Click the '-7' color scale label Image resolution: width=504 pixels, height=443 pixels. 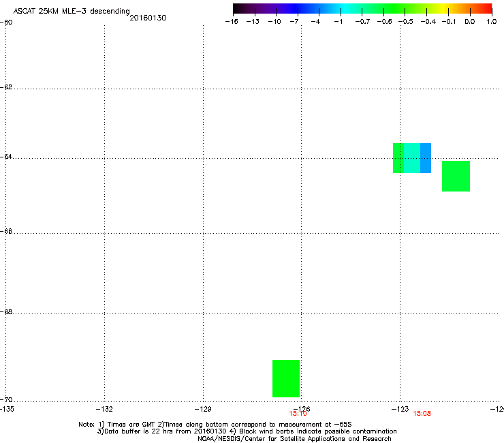(294, 22)
